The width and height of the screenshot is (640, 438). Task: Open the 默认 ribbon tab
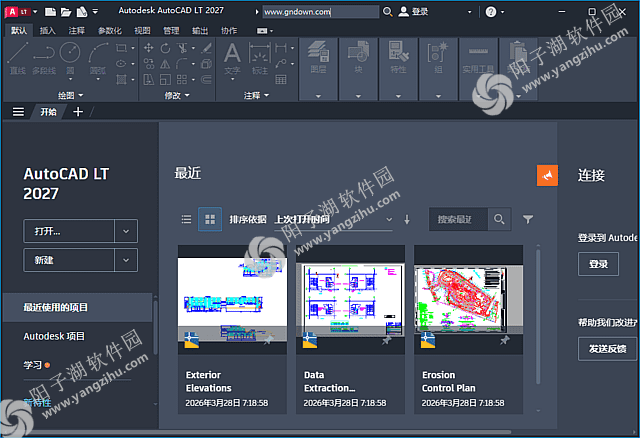pos(19,31)
